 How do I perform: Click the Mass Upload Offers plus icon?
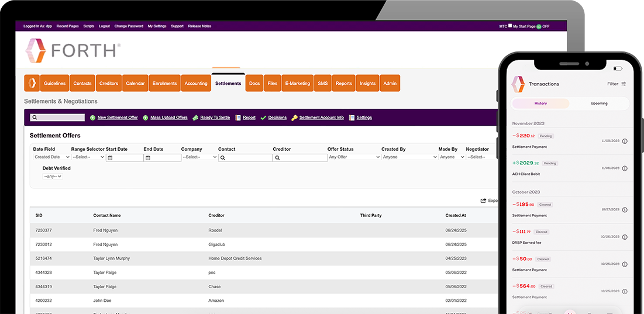146,118
